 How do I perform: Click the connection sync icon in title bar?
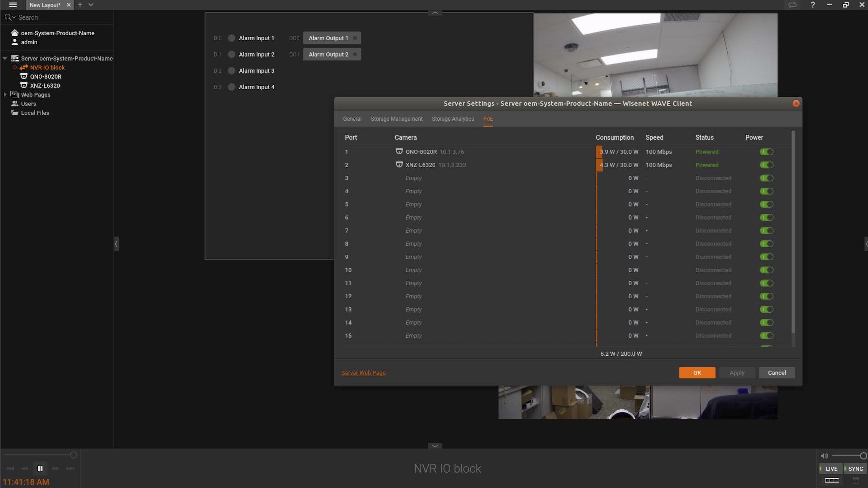(x=792, y=5)
